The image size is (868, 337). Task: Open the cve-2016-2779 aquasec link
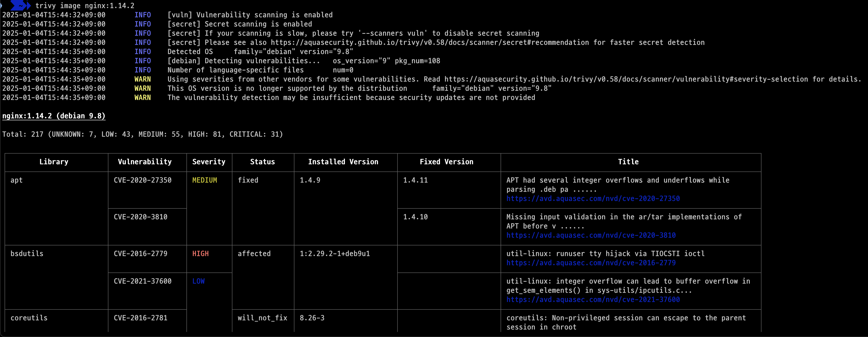coord(591,263)
